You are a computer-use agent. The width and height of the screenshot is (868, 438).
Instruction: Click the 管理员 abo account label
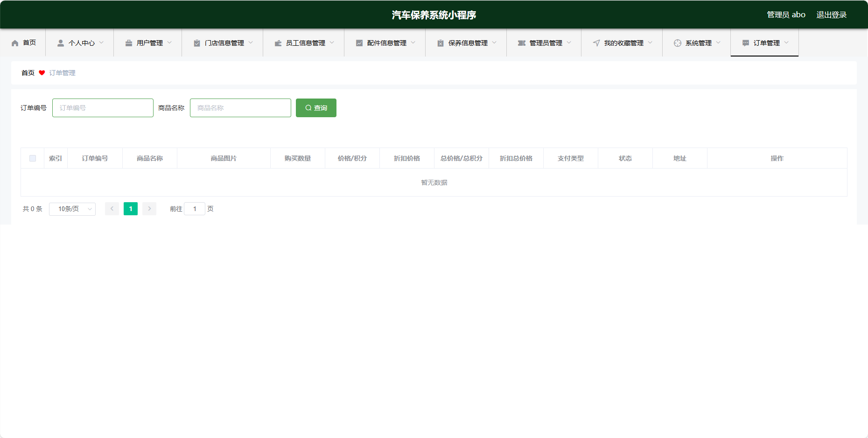pyautogui.click(x=786, y=15)
